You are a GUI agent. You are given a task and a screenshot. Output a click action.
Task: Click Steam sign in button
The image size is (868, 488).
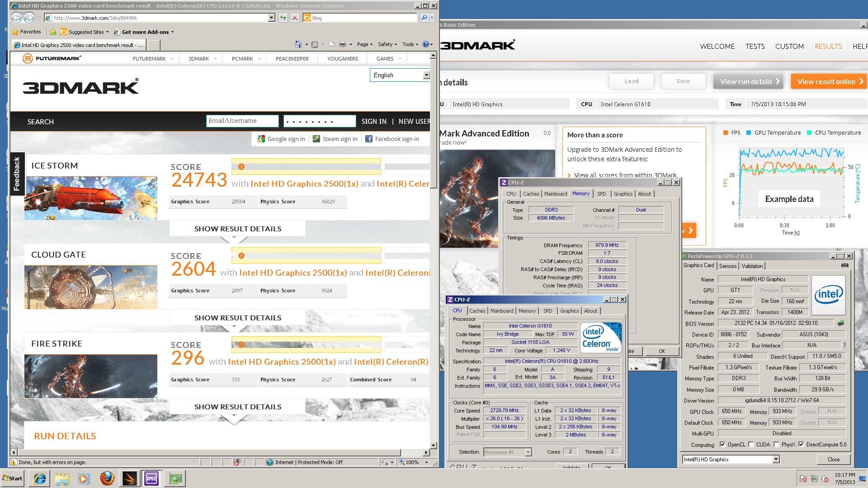coord(335,139)
